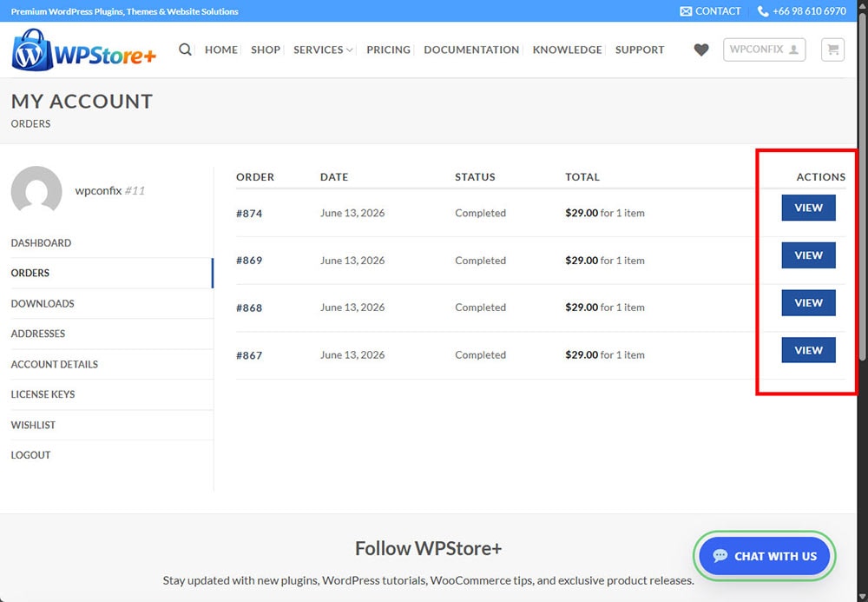This screenshot has width=868, height=602.
Task: Open DOCUMENTATION in the navigation
Action: pyautogui.click(x=471, y=50)
